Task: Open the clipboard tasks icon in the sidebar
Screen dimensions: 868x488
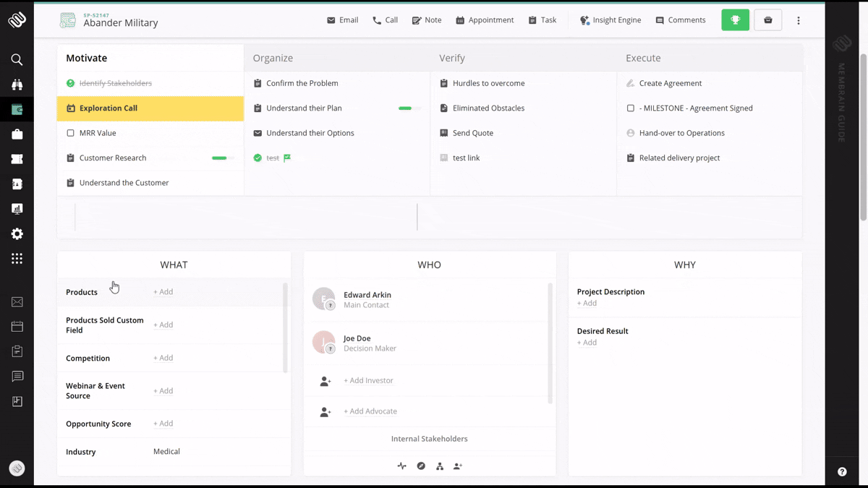Action: 17,351
